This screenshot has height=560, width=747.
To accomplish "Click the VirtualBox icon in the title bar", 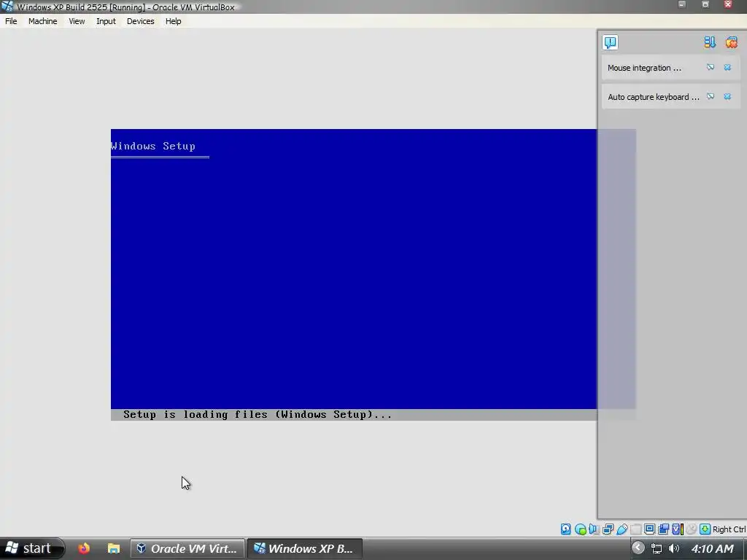I will tap(7, 6).
